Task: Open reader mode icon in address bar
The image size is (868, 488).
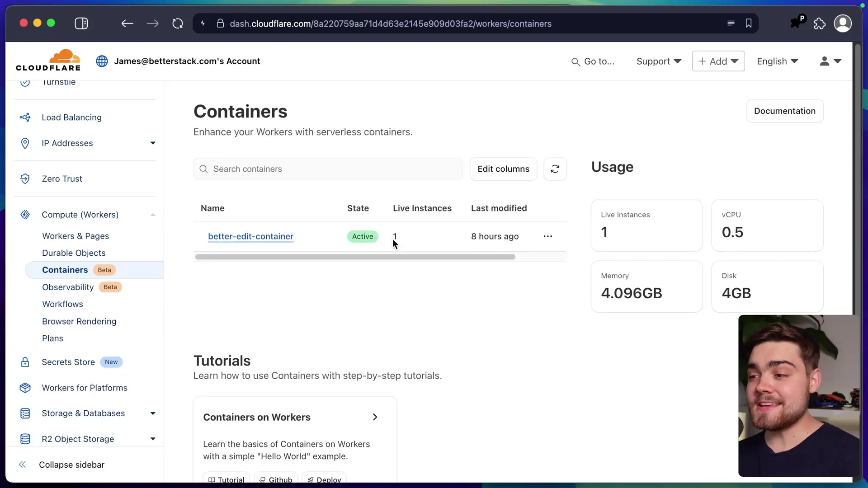Action: point(731,23)
